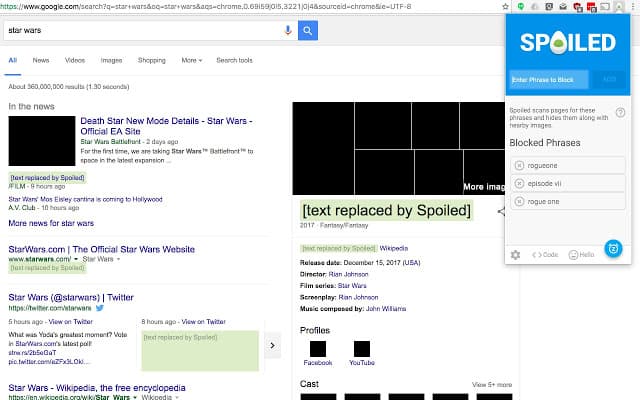Viewport: 640px width, 400px height.
Task: Advance Twitter carousel with right arrow
Action: click(x=272, y=345)
